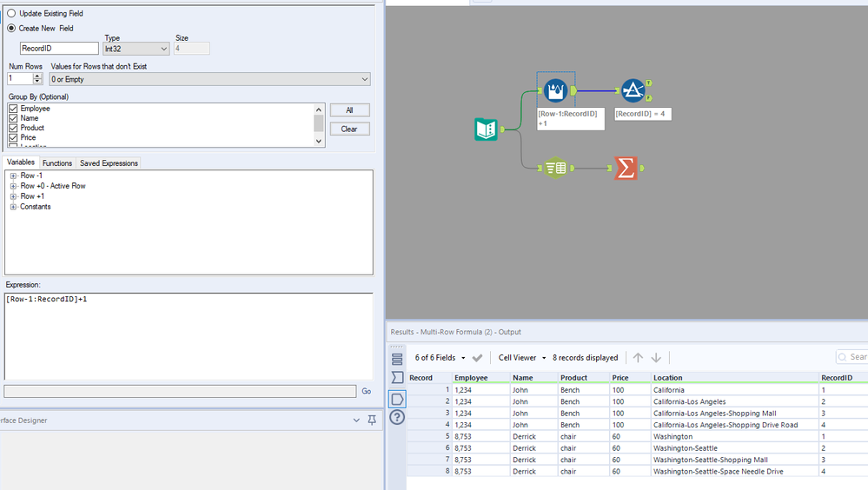The width and height of the screenshot is (868, 490).
Task: Open the Cell Viewer dropdown
Action: coord(522,358)
